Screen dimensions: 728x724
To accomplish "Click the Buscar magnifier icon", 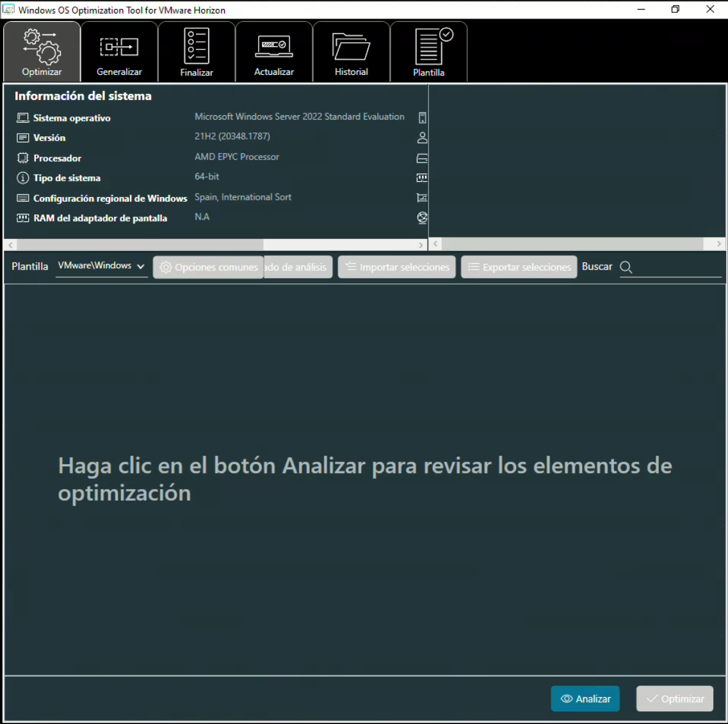I will coord(626,267).
